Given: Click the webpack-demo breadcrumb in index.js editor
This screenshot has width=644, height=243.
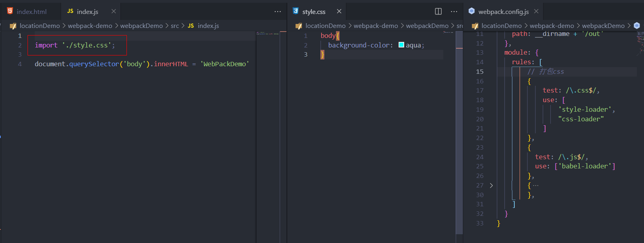Looking at the screenshot, I should (x=90, y=26).
